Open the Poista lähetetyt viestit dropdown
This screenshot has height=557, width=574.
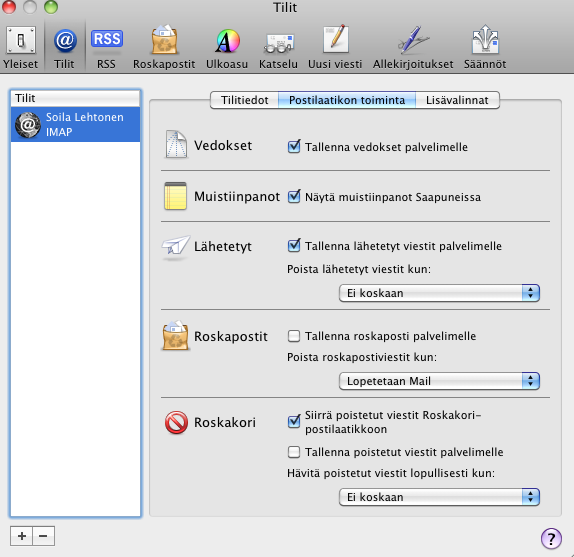coord(439,293)
